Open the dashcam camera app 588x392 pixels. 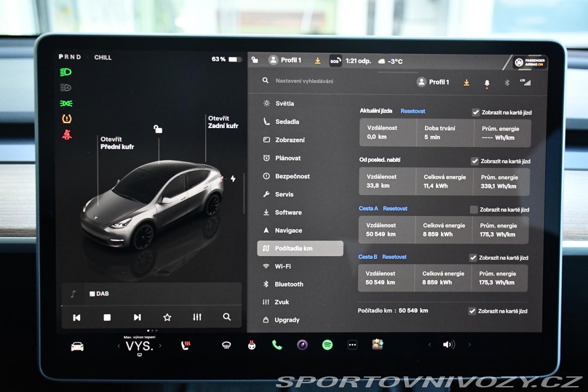302,345
